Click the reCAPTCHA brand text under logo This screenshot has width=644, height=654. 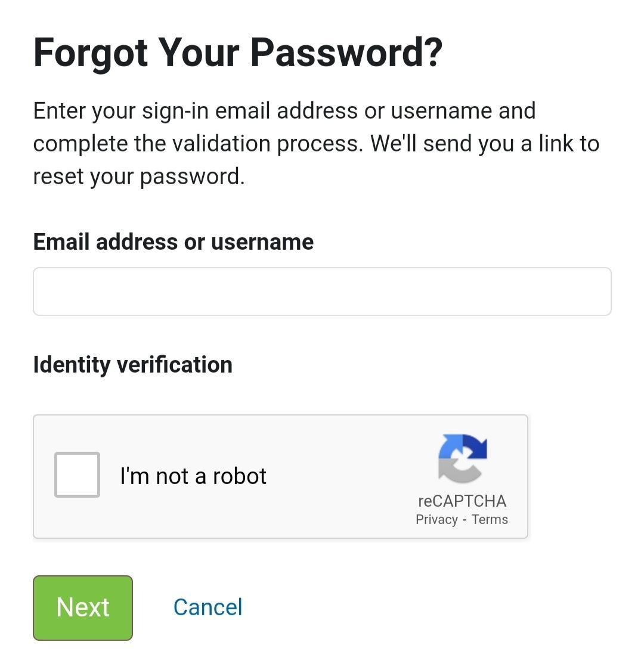tap(462, 501)
